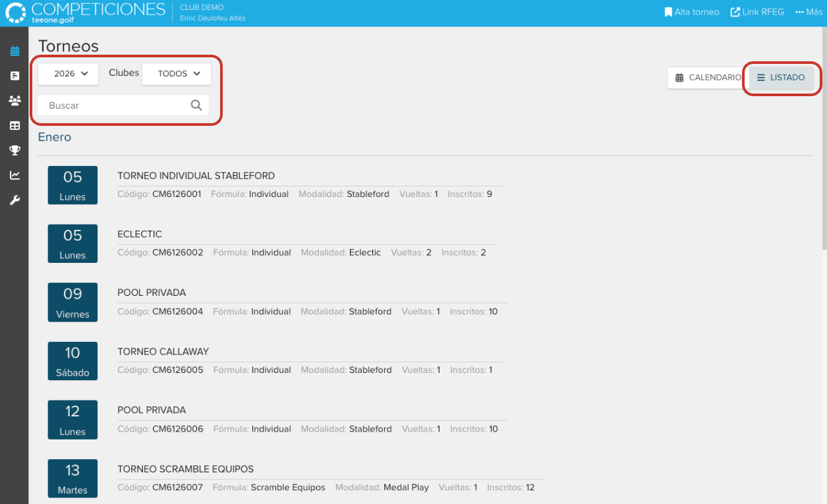Open the Link RFEG link

[x=757, y=12]
